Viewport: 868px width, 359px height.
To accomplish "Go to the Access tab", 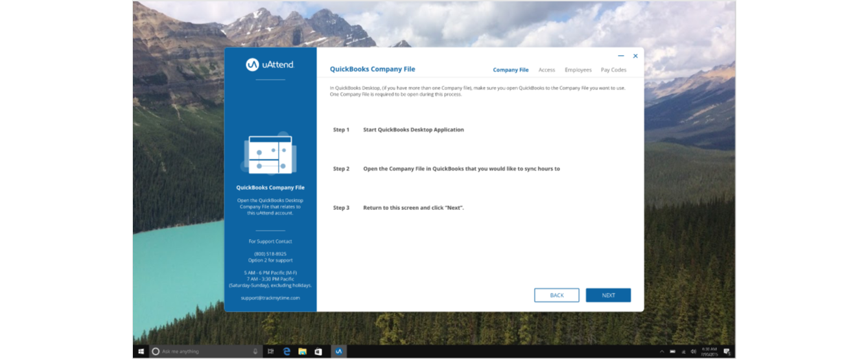I will (546, 70).
